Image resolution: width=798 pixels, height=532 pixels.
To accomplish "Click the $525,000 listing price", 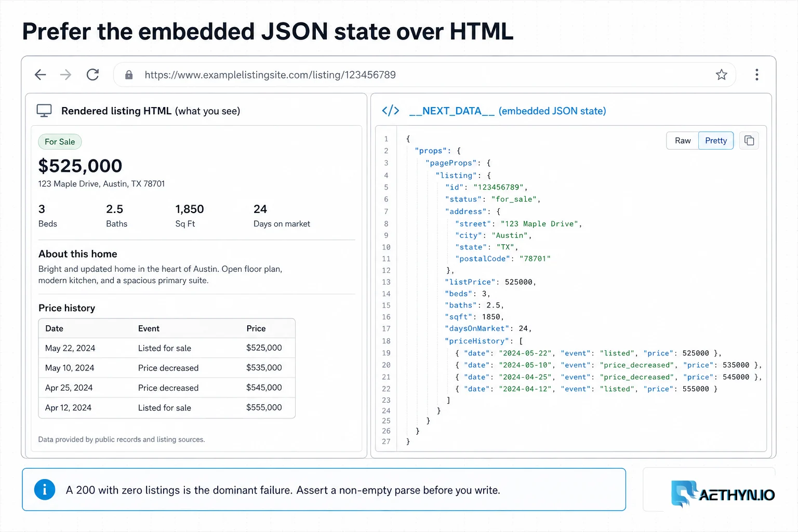I will click(x=81, y=166).
